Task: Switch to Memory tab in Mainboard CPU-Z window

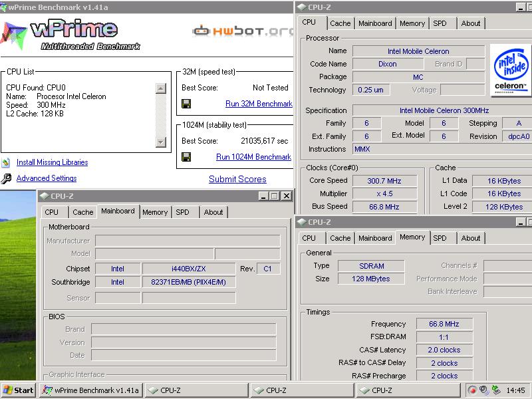Action: click(155, 212)
